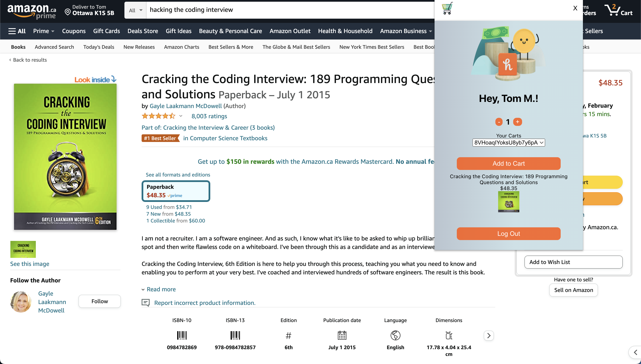Click the Log Out button
641x364 pixels.
(x=509, y=233)
